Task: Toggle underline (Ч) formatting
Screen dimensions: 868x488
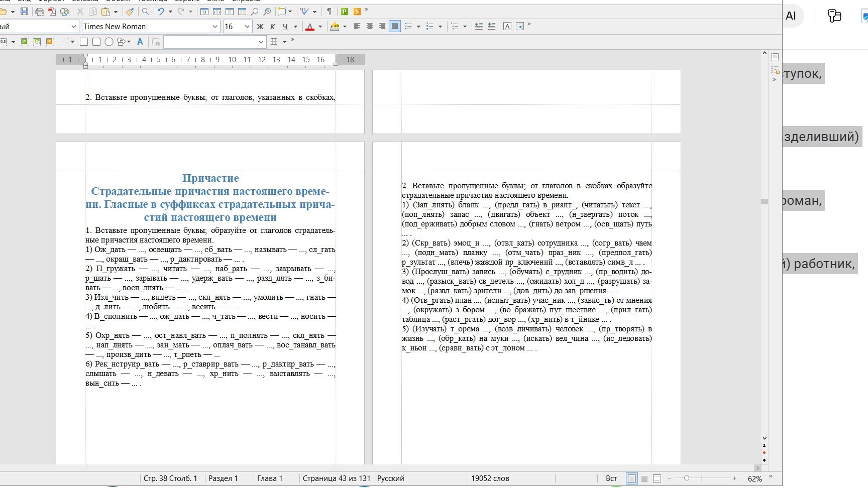Action: coord(285,27)
